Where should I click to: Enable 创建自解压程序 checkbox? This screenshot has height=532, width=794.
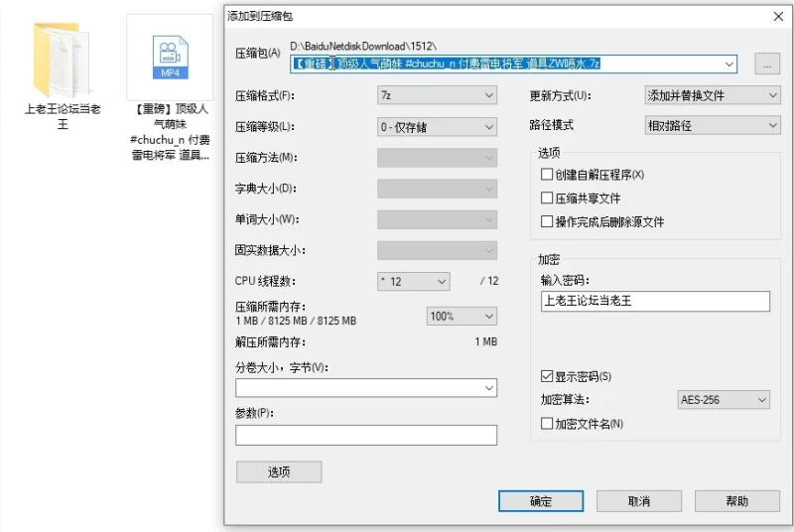pos(547,175)
